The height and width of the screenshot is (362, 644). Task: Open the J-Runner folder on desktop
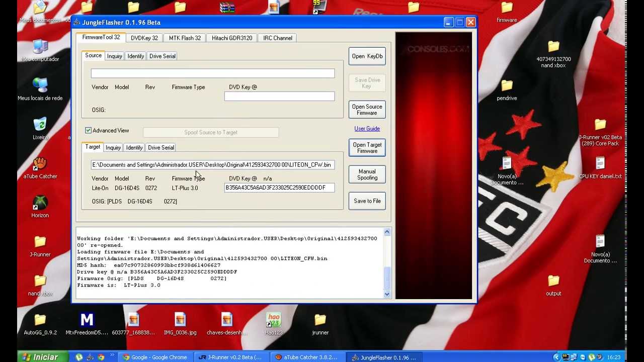(40, 243)
